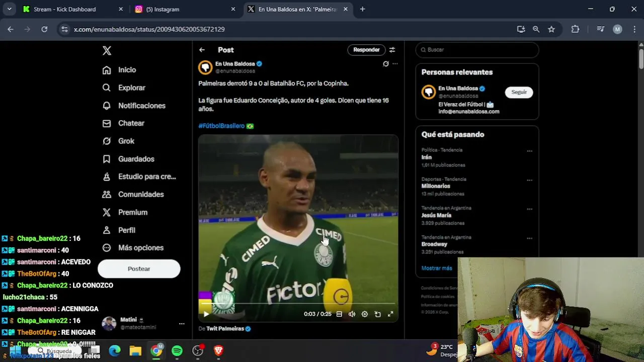Open options for Jesús María trend
Screen dimensions: 644x362
[x=529, y=209]
